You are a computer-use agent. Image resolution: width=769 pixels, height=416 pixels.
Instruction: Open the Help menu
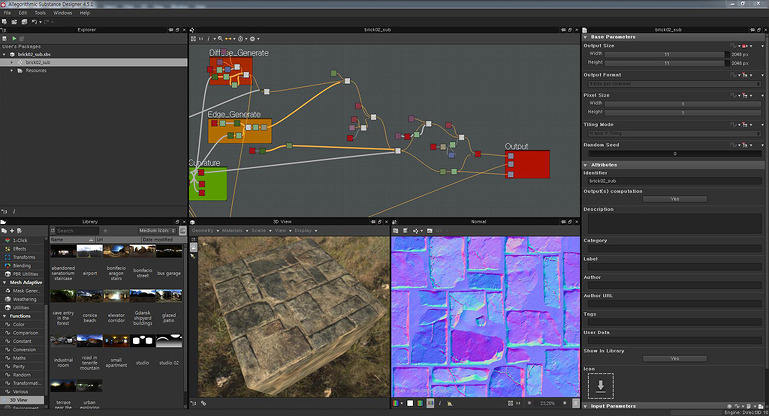[x=85, y=13]
